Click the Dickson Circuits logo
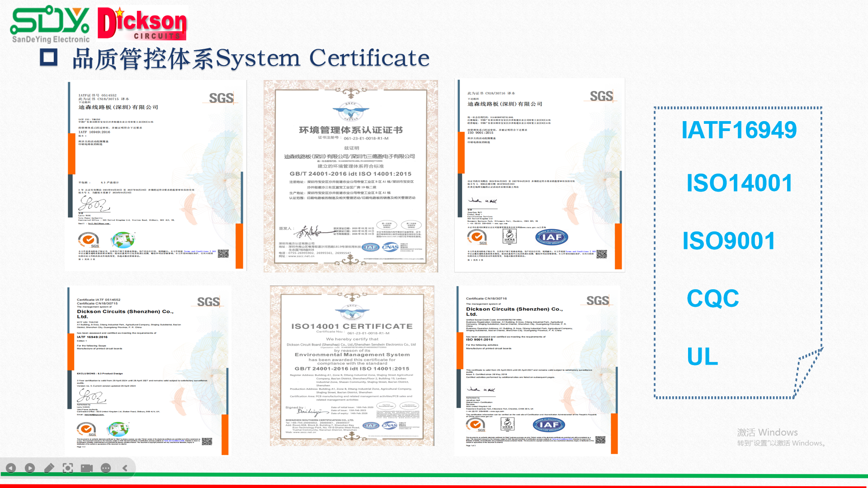This screenshot has width=868, height=488. pyautogui.click(x=142, y=23)
